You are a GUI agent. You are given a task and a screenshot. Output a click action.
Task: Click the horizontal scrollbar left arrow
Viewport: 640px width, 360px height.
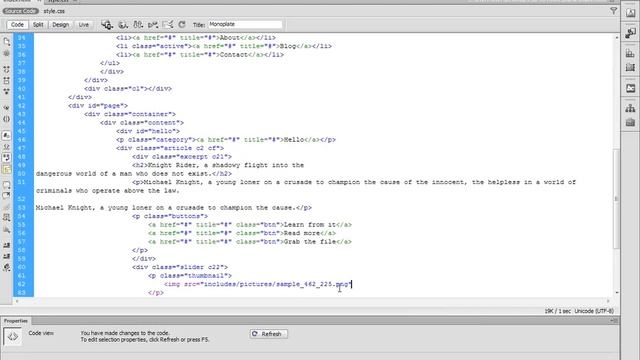click(17, 301)
